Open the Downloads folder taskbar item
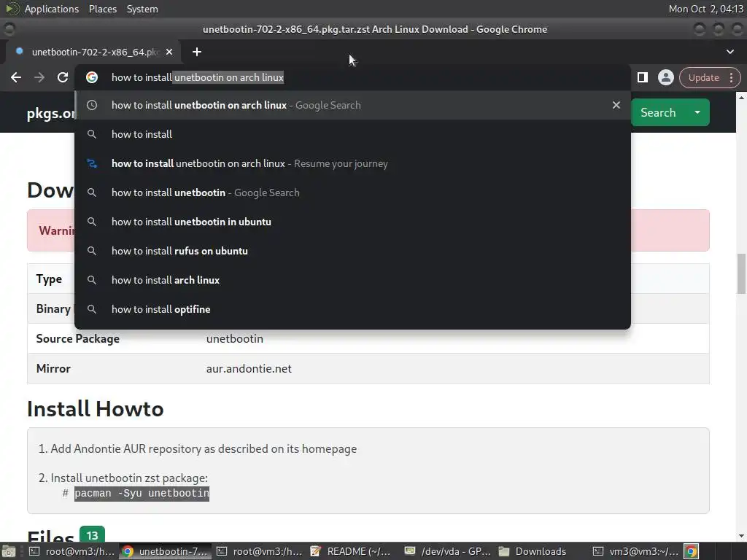This screenshot has width=747, height=560. coord(533,551)
